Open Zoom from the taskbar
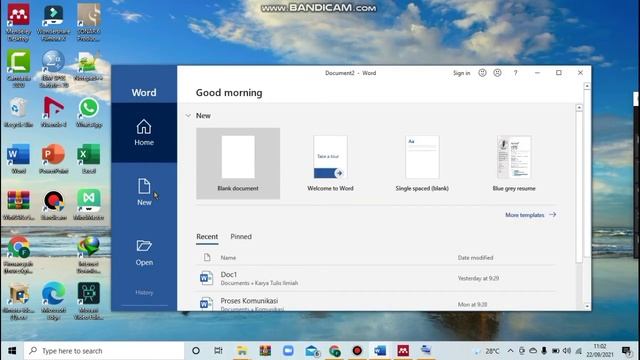The image size is (640, 360). pos(288,351)
